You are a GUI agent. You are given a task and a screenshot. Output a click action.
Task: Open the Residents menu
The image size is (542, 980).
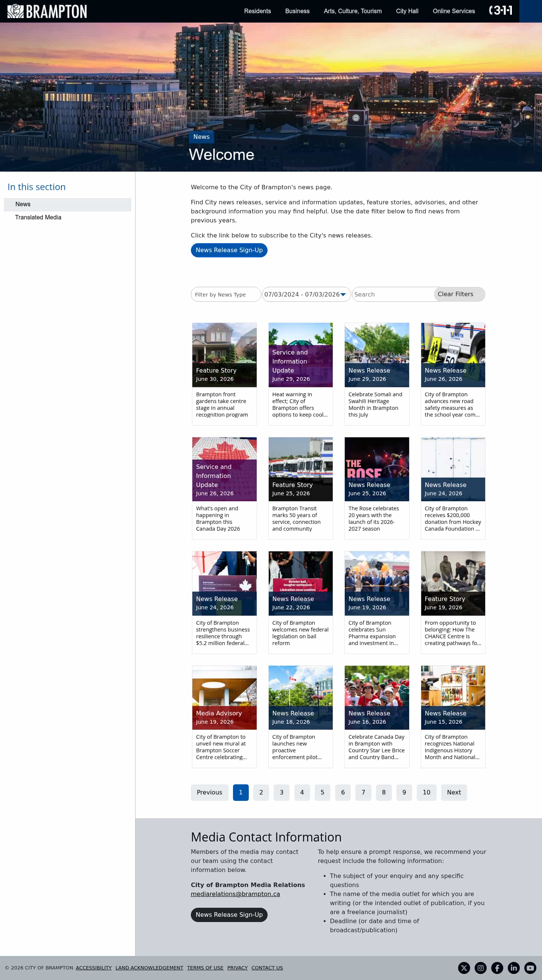click(257, 11)
